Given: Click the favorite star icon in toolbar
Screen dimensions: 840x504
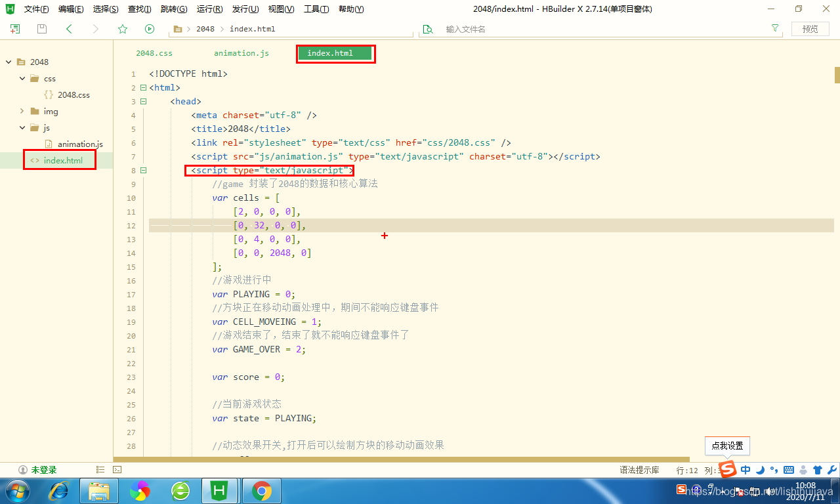Looking at the screenshot, I should (x=123, y=29).
